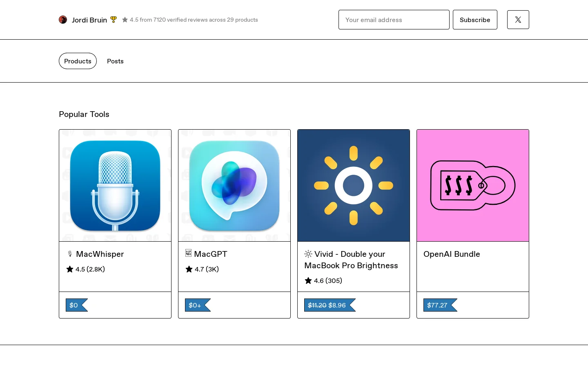Open the OpenAI Bundle price tag image

tap(473, 186)
